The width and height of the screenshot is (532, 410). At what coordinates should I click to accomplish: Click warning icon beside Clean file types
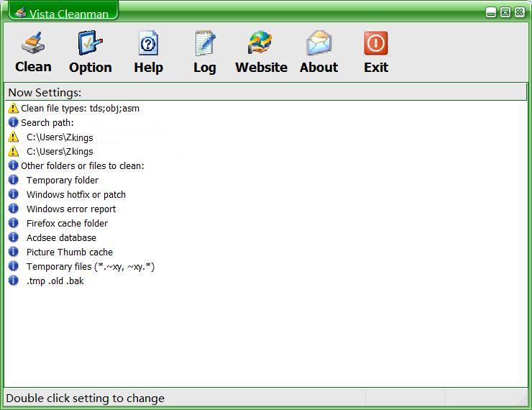coord(13,109)
